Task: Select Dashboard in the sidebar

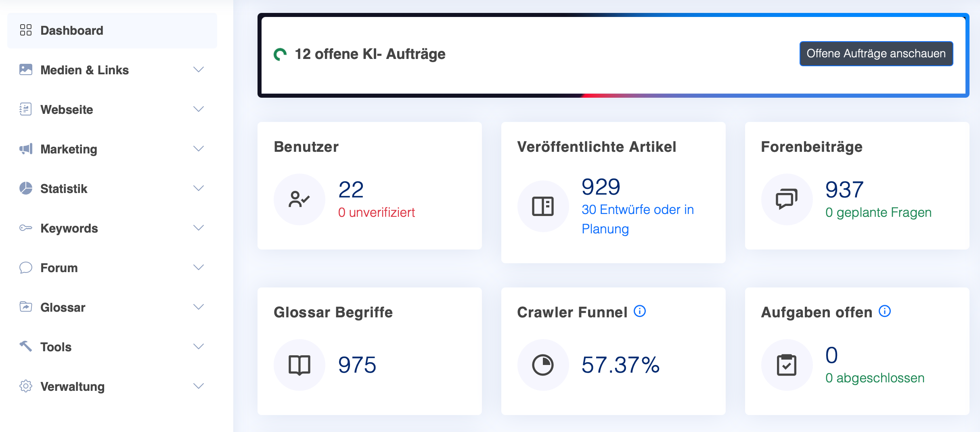Action: click(x=72, y=30)
